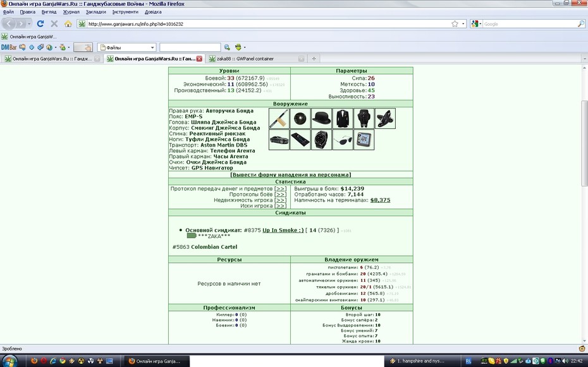Click the bookmark star in address bar

455,23
